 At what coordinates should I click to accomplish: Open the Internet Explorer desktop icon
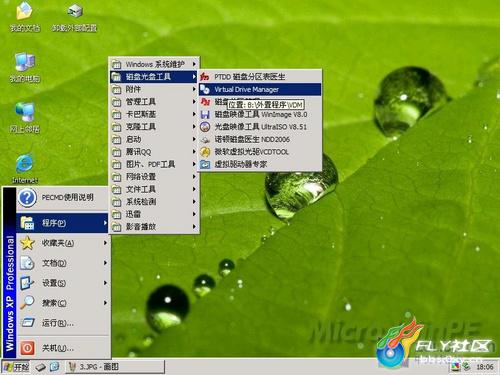(24, 169)
